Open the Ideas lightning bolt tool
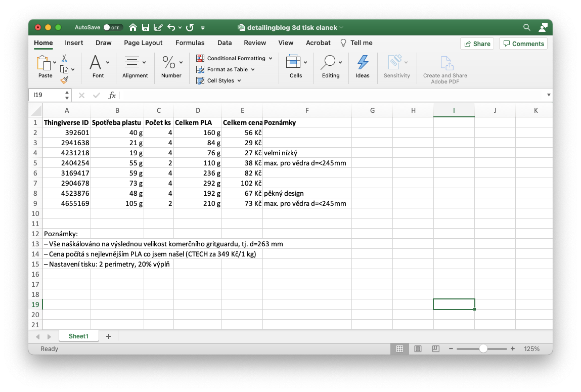 tap(363, 66)
